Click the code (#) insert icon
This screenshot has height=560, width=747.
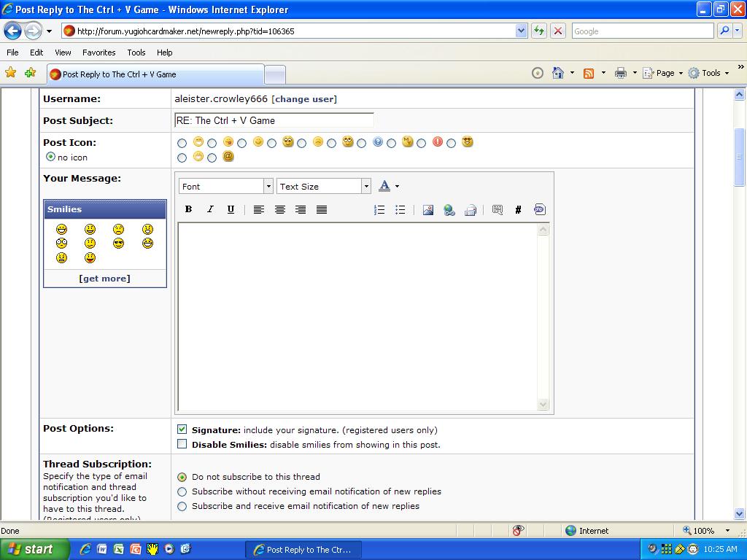[x=518, y=209]
